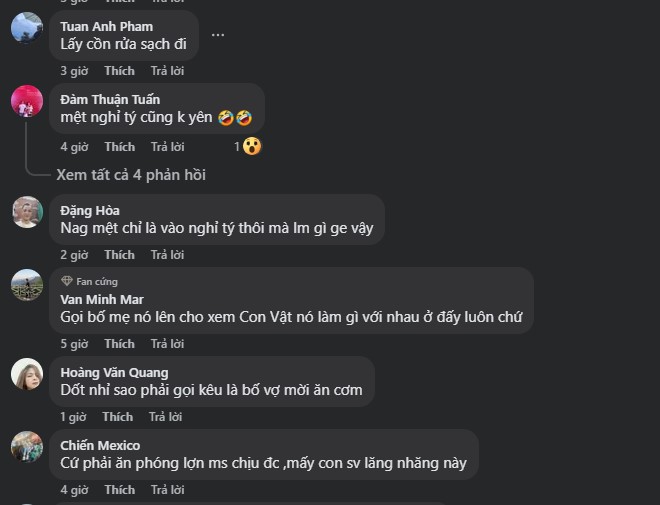This screenshot has width=660, height=505.
Task: Like Tuan Anh Pham's comment with Thích
Action: [120, 71]
